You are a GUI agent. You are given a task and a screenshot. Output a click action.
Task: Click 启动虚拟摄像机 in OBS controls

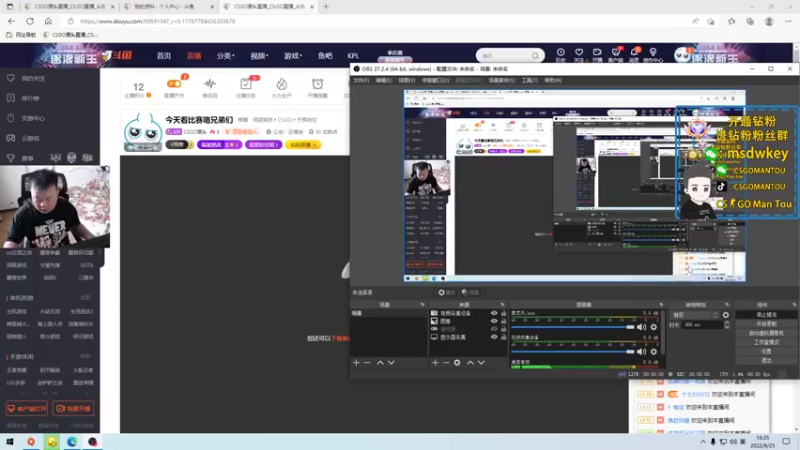tap(766, 333)
